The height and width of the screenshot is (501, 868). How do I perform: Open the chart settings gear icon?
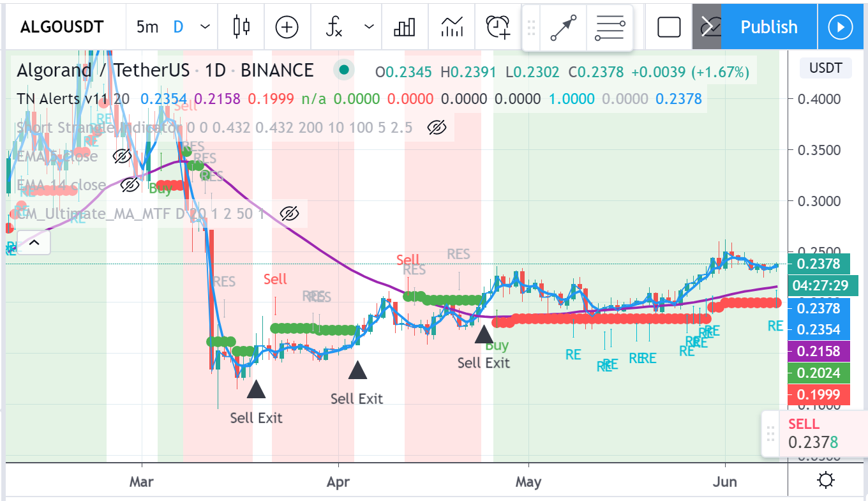point(827,480)
